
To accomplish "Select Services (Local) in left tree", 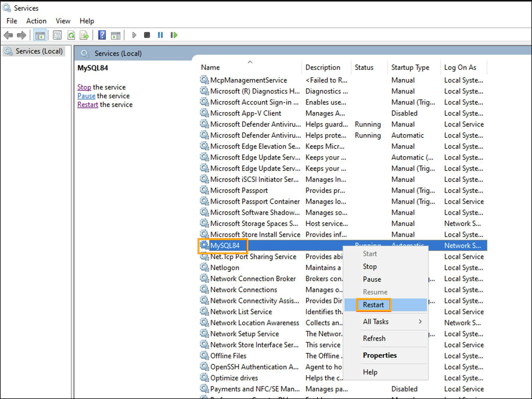I will (x=39, y=51).
